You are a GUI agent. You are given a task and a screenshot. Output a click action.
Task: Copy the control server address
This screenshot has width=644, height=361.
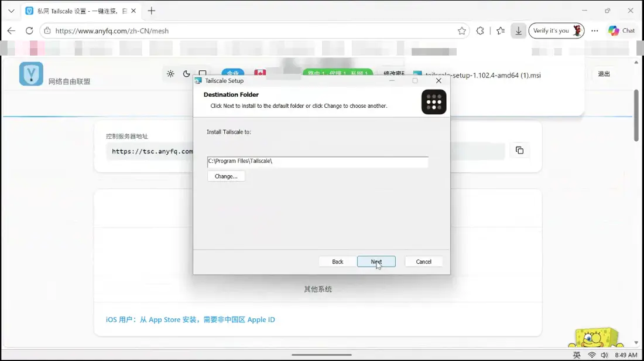pyautogui.click(x=519, y=150)
